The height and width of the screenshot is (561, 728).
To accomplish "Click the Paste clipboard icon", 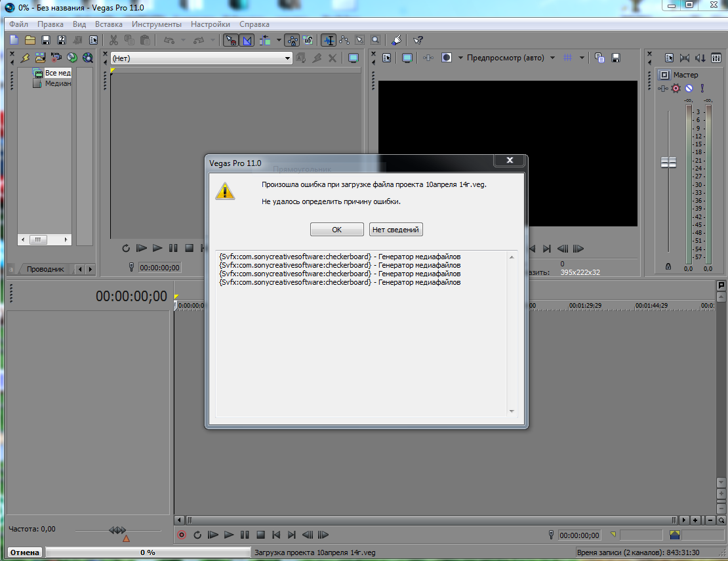I will click(x=145, y=41).
